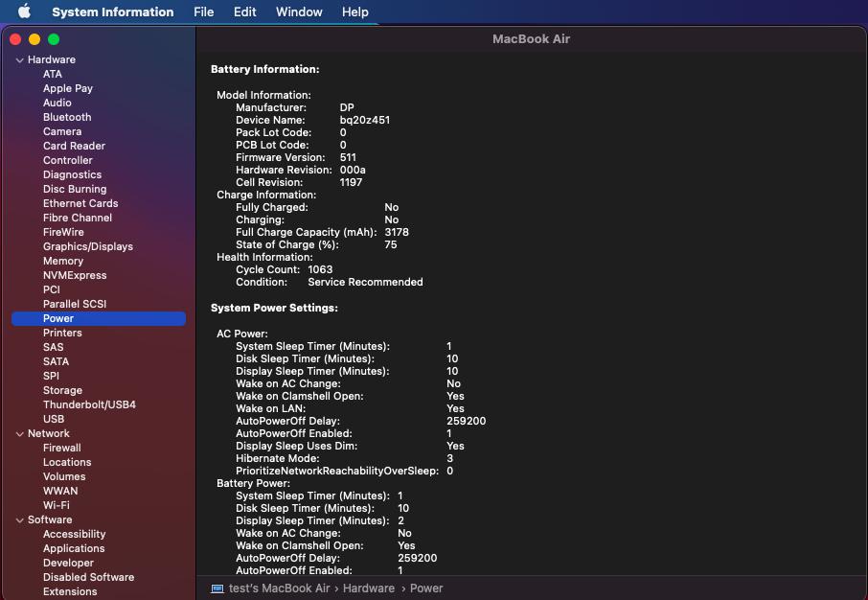Select Diagnostics in the sidebar
Screen dimensions: 868x600
(x=72, y=174)
